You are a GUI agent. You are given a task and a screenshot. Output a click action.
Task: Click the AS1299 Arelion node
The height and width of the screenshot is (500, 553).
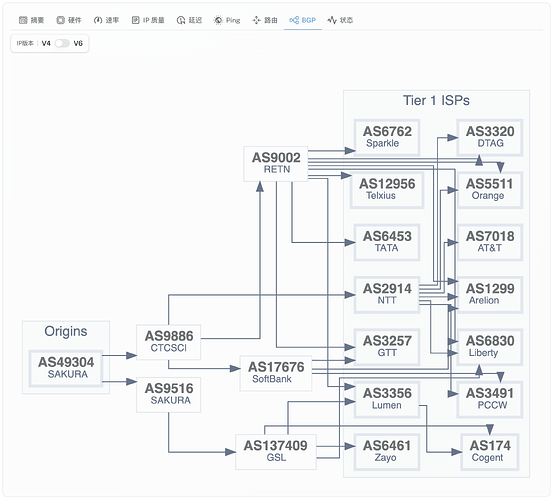pyautogui.click(x=490, y=295)
